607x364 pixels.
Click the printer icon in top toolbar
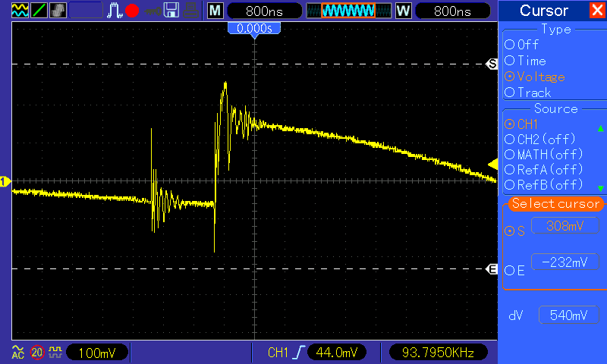coord(191,11)
